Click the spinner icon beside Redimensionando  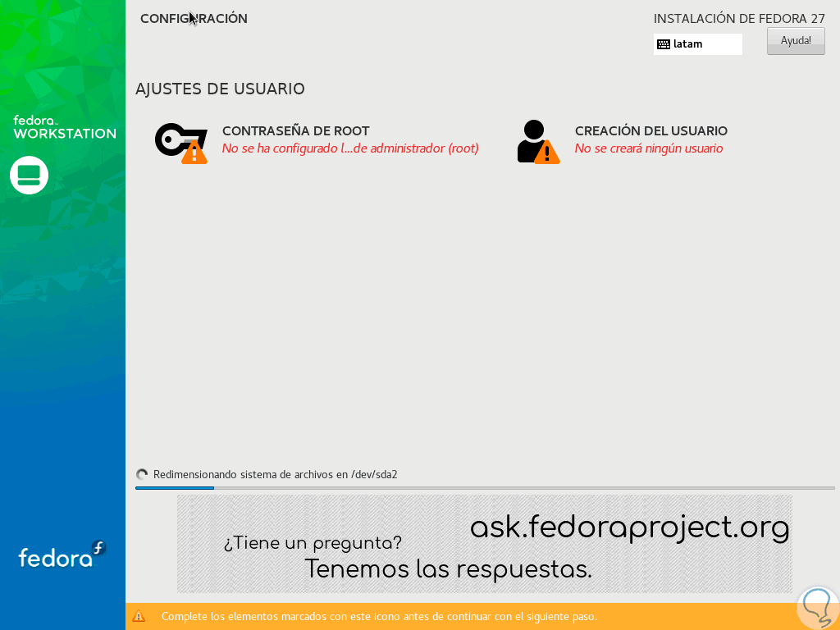142,475
